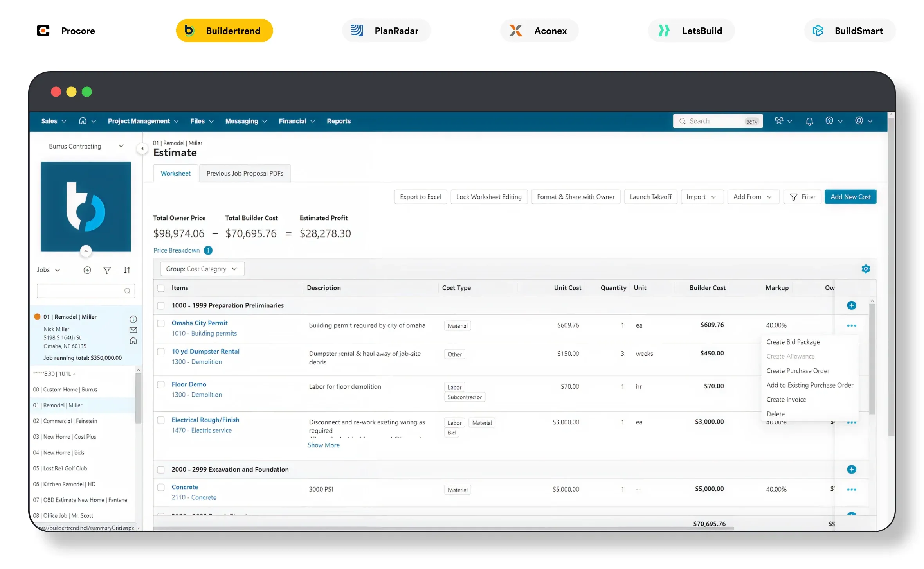Open the Financial menu
Viewport: 924px width, 569px height.
[296, 121]
